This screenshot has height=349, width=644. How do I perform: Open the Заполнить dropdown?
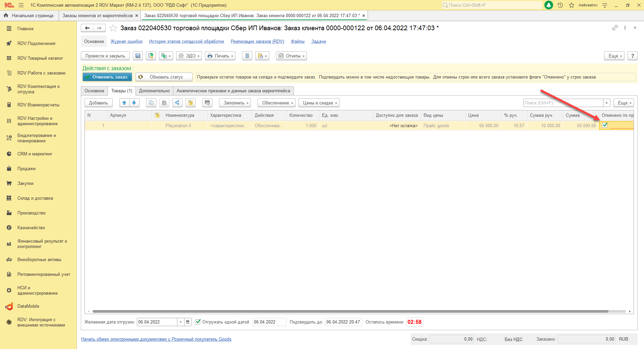pos(235,103)
